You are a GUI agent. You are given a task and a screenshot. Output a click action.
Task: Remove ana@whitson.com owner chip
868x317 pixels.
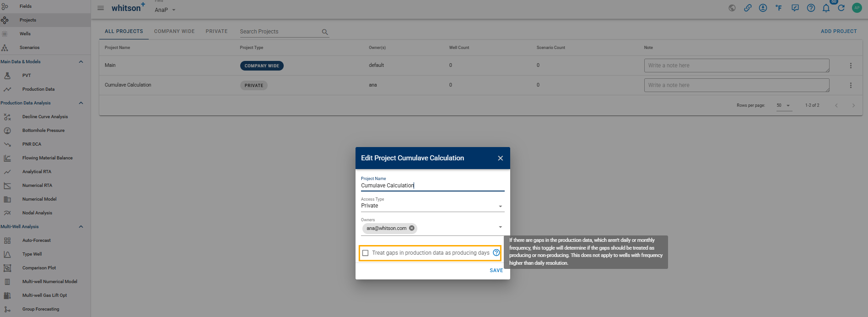coord(412,228)
